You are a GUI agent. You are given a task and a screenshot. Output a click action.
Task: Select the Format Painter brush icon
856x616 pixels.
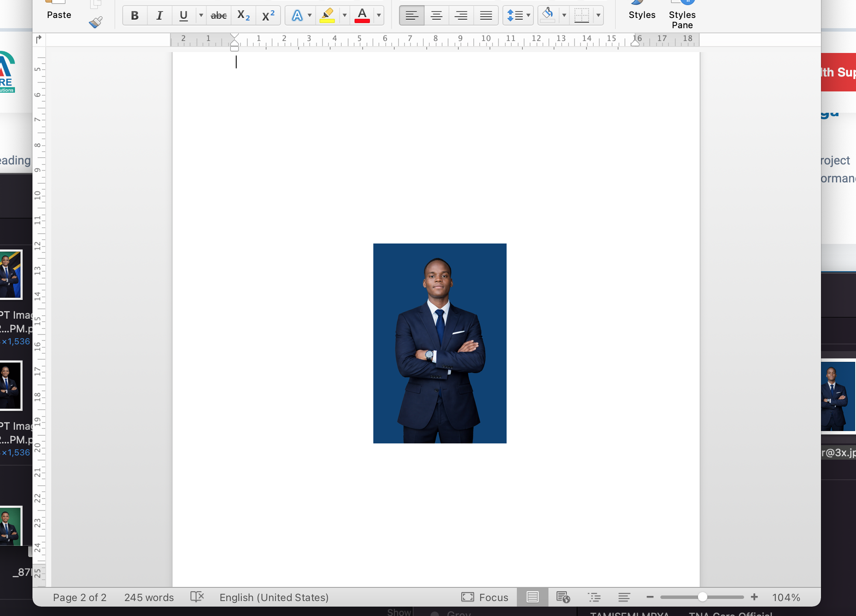96,22
